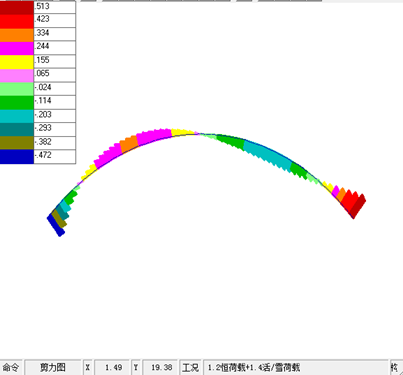Click the olive -.382 legend swatch
403x375 pixels.
coord(17,143)
